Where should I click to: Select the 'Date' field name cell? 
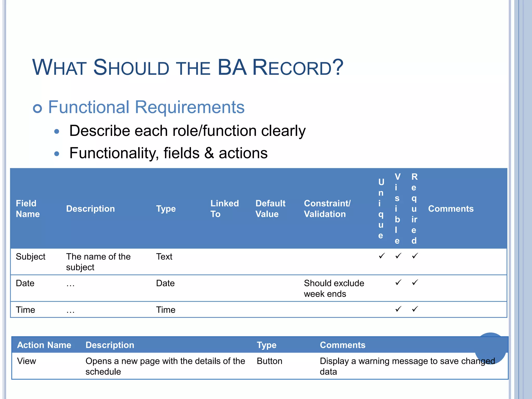(x=25, y=283)
